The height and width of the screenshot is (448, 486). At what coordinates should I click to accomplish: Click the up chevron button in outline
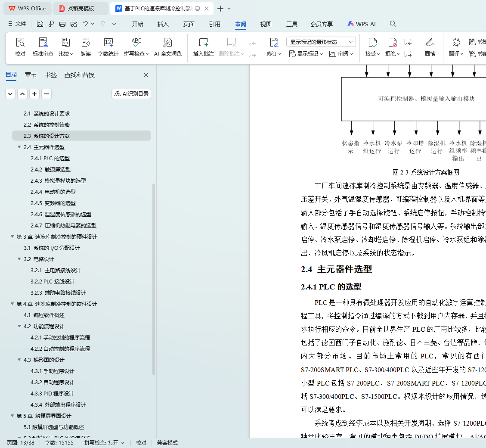click(x=22, y=94)
